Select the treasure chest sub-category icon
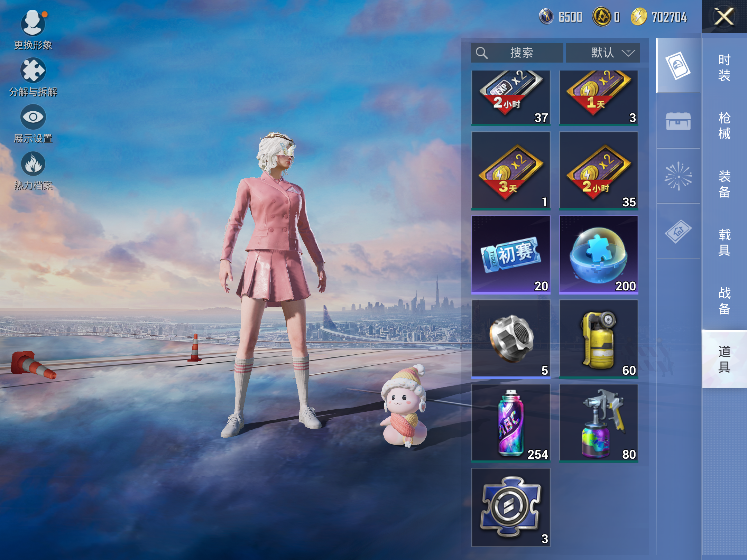The width and height of the screenshot is (747, 560). [x=678, y=121]
